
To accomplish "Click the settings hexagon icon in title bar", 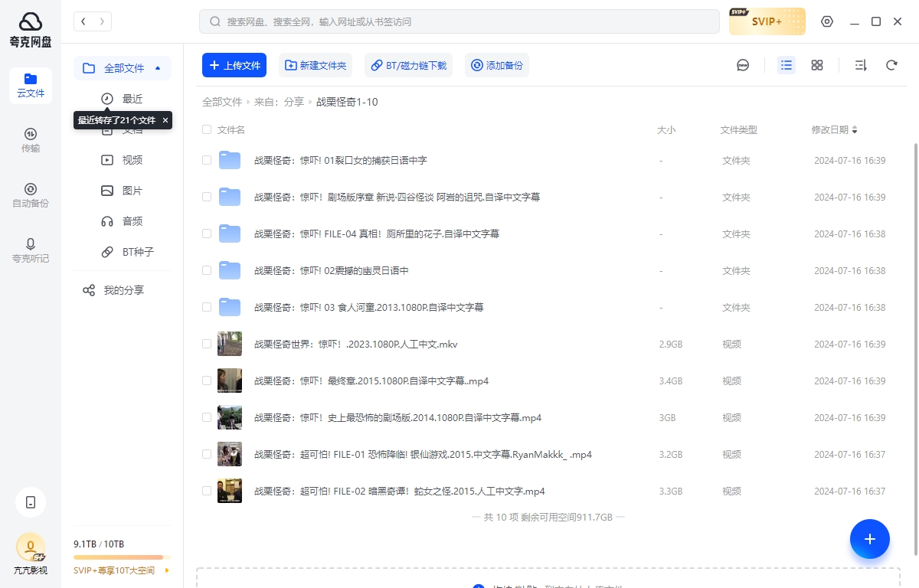I will coord(827,21).
